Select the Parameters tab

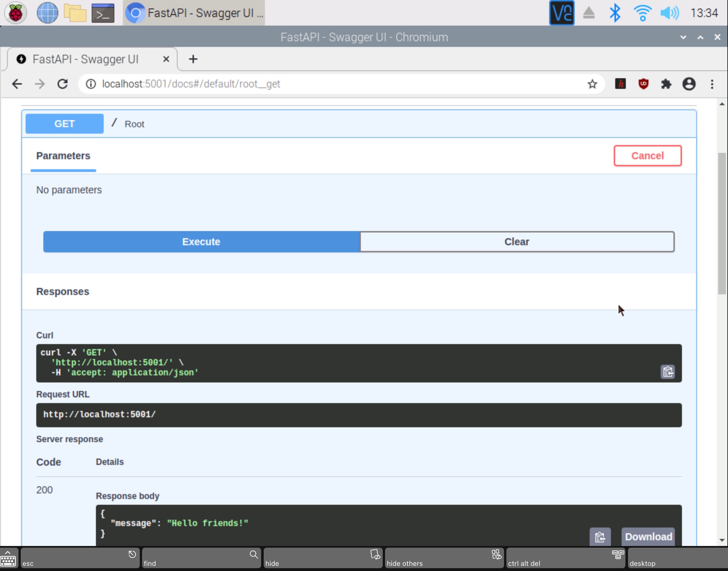point(63,156)
